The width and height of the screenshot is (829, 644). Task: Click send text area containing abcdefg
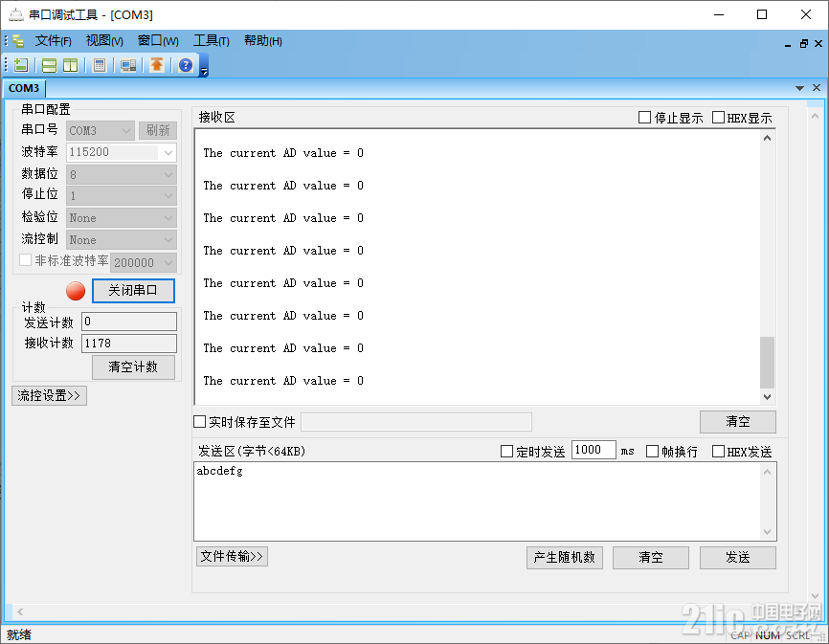(x=478, y=500)
